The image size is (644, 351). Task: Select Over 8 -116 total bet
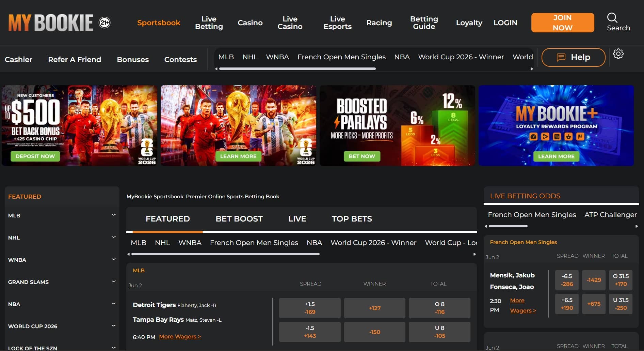click(x=439, y=308)
